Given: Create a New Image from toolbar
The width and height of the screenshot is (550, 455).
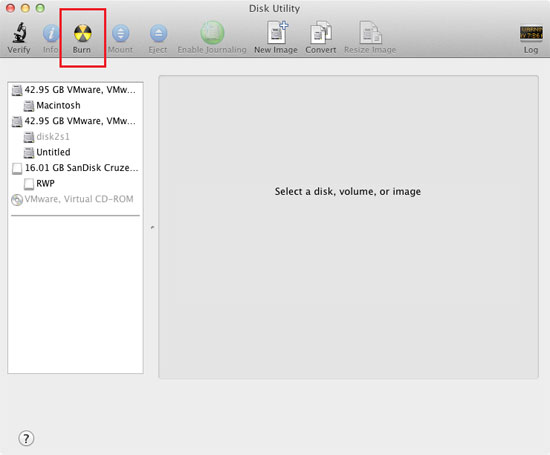Looking at the screenshot, I should click(x=276, y=33).
